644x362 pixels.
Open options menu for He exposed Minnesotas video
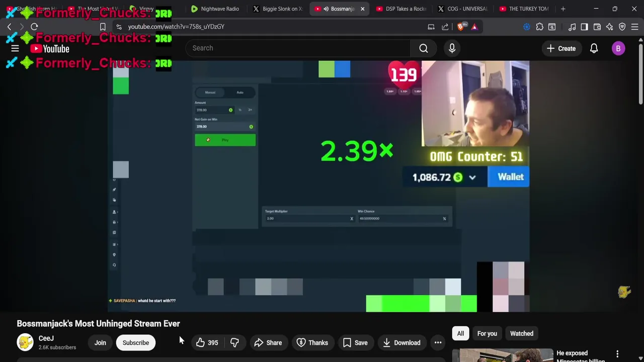pos(617,354)
